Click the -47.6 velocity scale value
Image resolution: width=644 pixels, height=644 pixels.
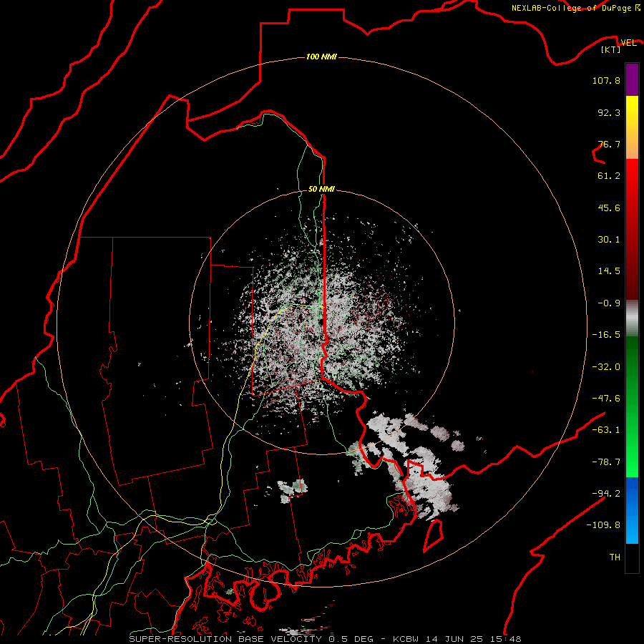click(x=606, y=399)
